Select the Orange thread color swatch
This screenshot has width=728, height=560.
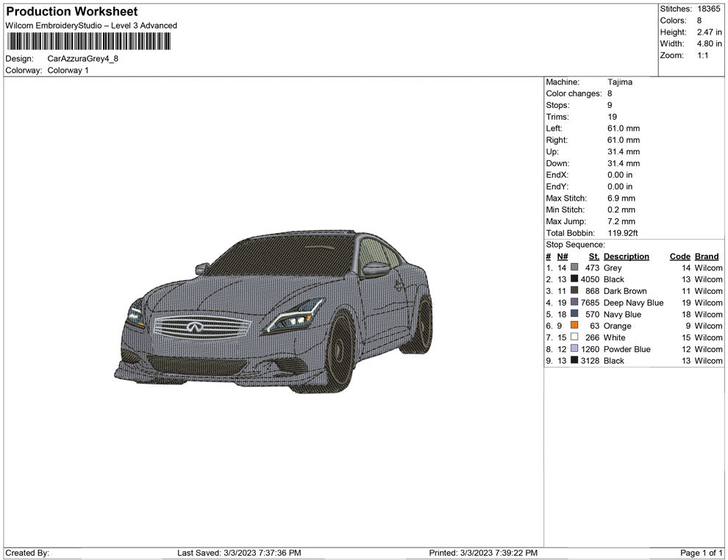[x=574, y=326]
